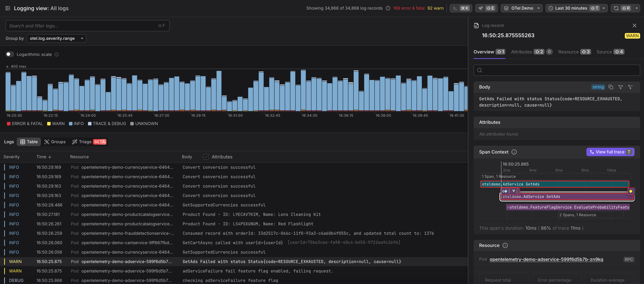Click the add-filter icon for Body

pos(620,87)
